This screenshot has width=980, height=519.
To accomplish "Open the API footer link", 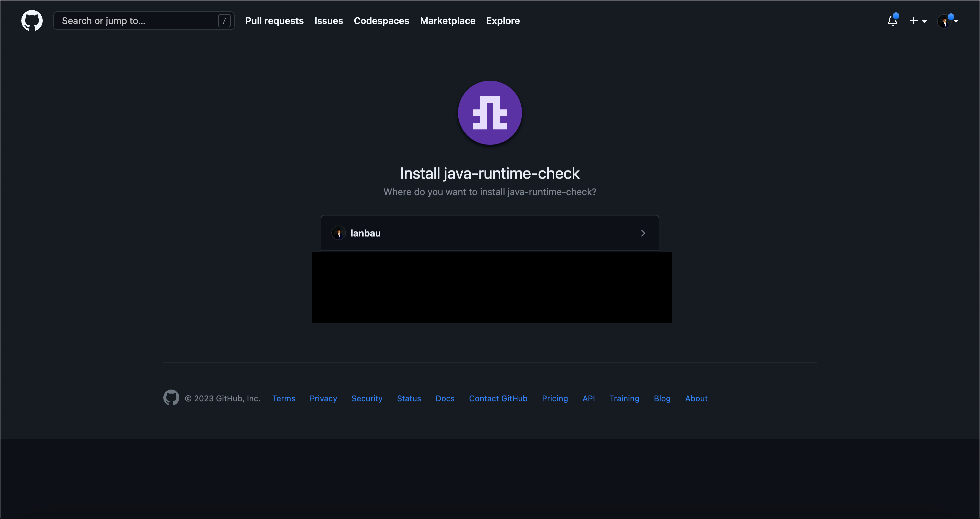I will point(589,398).
